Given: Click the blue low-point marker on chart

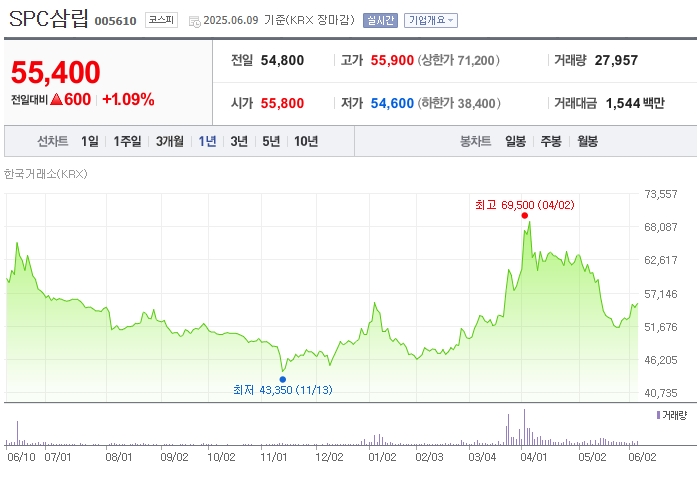Looking at the screenshot, I should (283, 379).
